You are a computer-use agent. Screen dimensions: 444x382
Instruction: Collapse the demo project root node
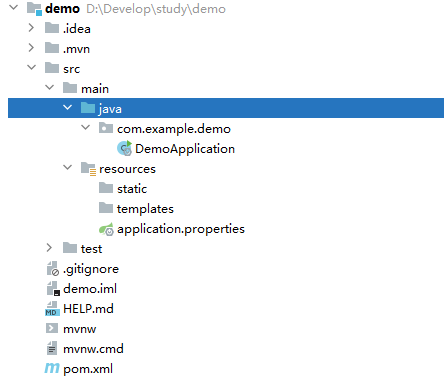tap(14, 7)
